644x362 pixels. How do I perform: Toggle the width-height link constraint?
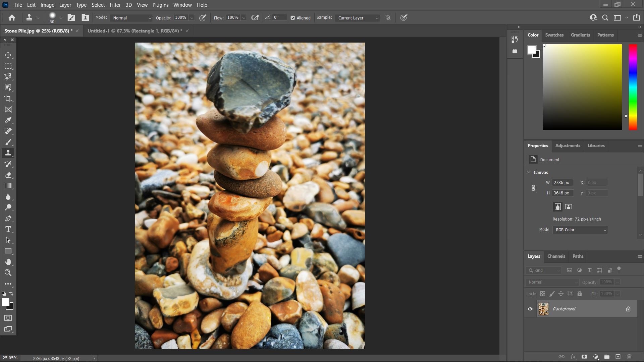coord(533,188)
